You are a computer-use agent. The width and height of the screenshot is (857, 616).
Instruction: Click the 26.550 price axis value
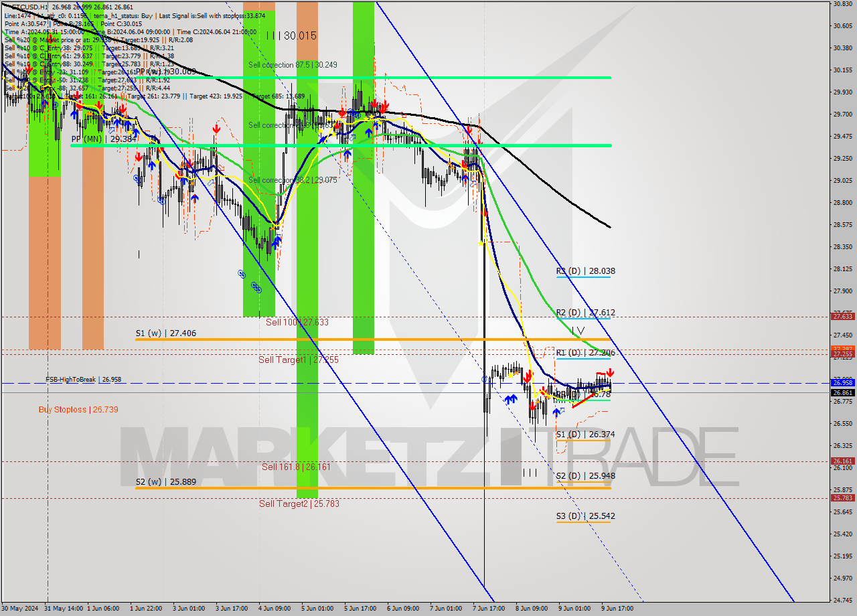[842, 424]
